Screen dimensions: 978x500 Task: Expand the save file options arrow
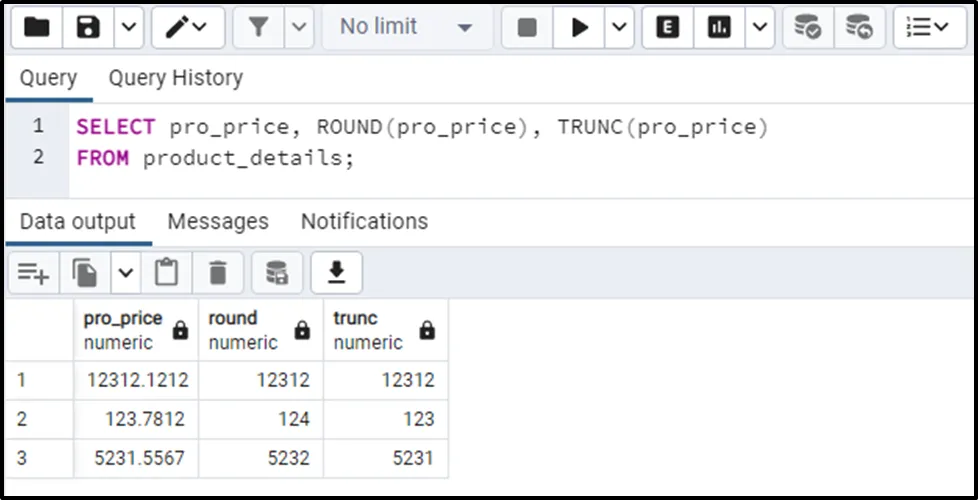click(127, 28)
